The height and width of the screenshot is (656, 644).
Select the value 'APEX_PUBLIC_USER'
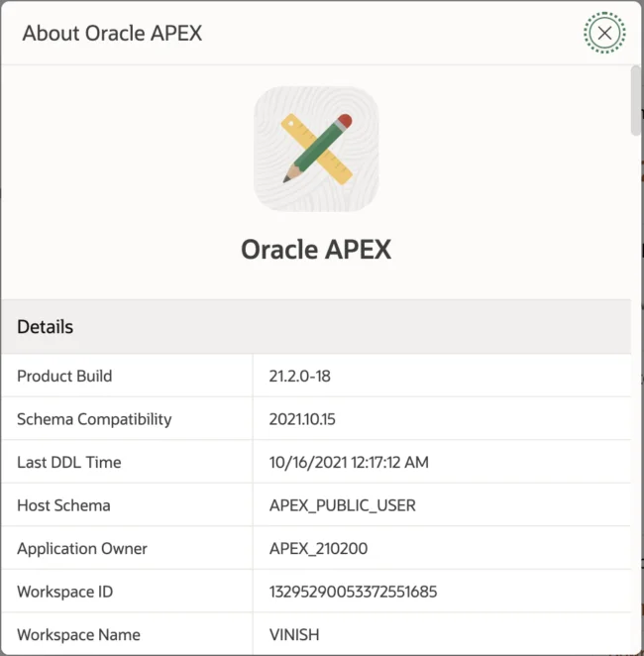coord(342,505)
